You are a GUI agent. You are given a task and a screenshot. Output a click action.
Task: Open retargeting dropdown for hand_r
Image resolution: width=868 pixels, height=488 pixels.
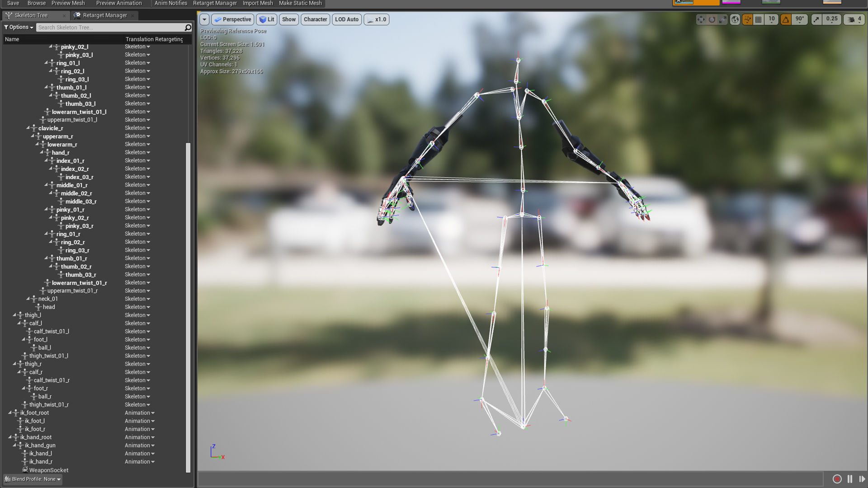tap(137, 153)
